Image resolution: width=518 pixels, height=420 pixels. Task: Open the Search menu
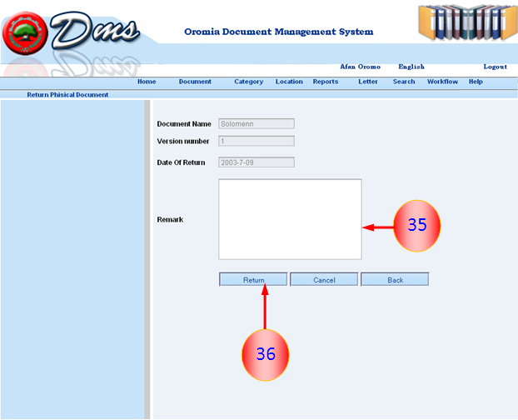[x=404, y=82]
